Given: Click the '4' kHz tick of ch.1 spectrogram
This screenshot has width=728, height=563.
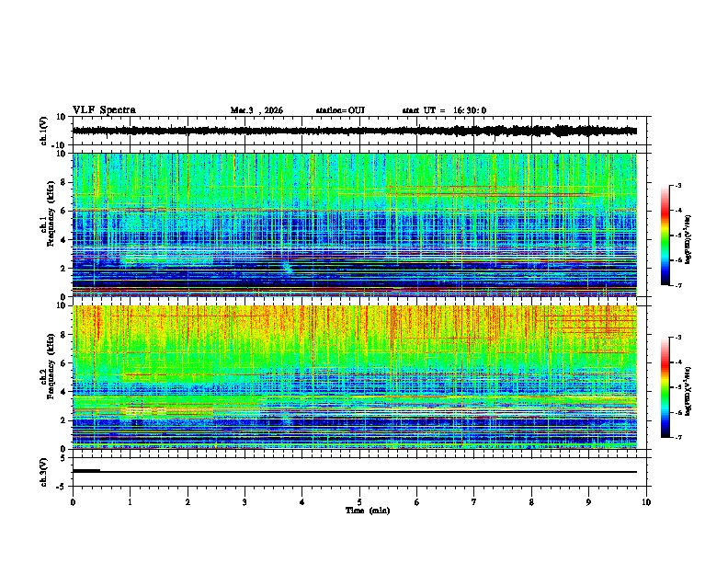Looking at the screenshot, I should (x=64, y=240).
